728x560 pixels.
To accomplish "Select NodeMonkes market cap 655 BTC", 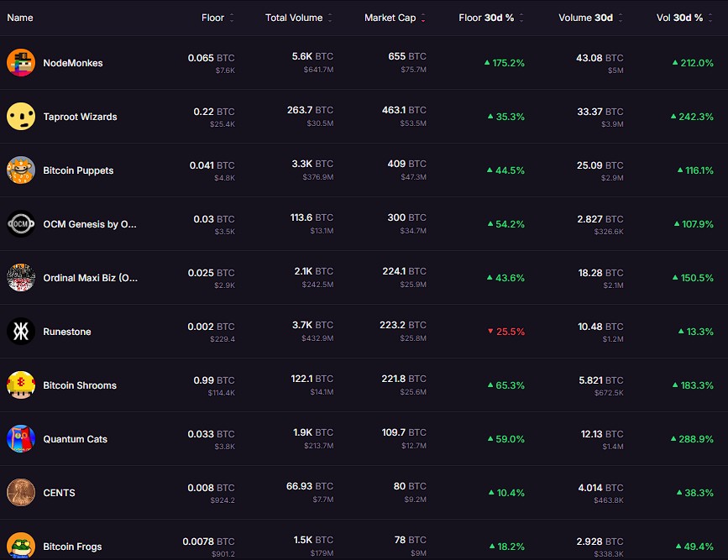I will tap(407, 56).
